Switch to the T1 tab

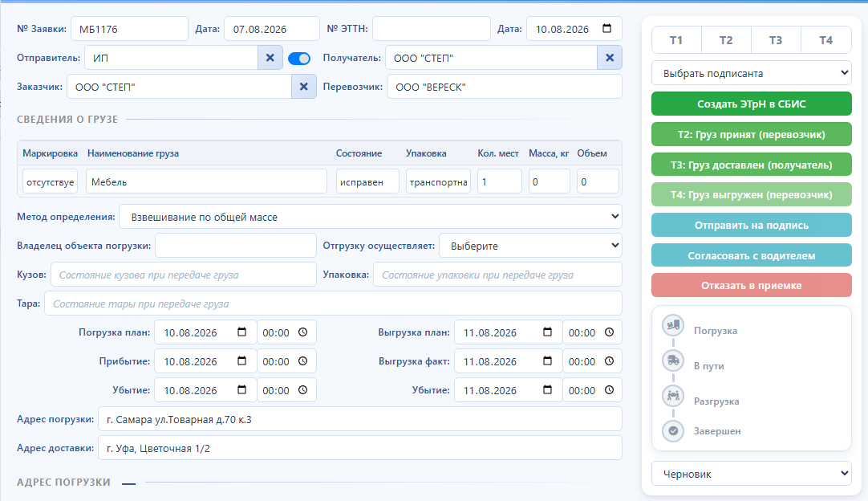tap(676, 40)
